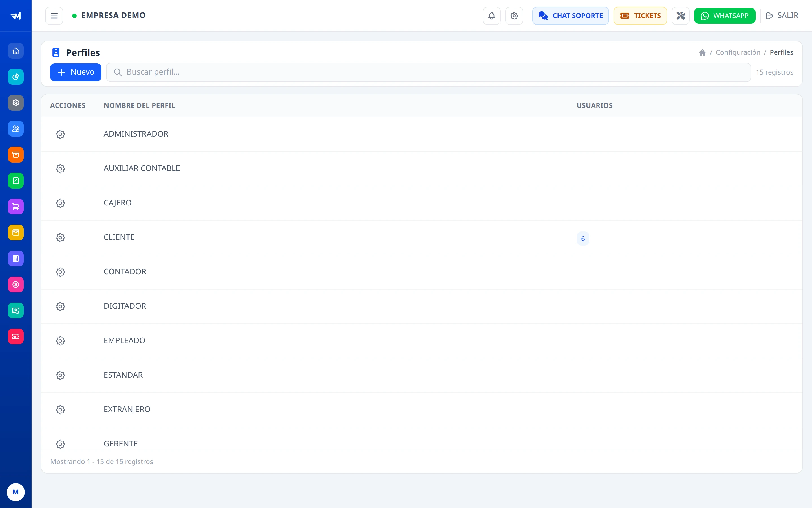Screen dimensions: 812x508
Task: Click the Nuevo button
Action: (76, 72)
